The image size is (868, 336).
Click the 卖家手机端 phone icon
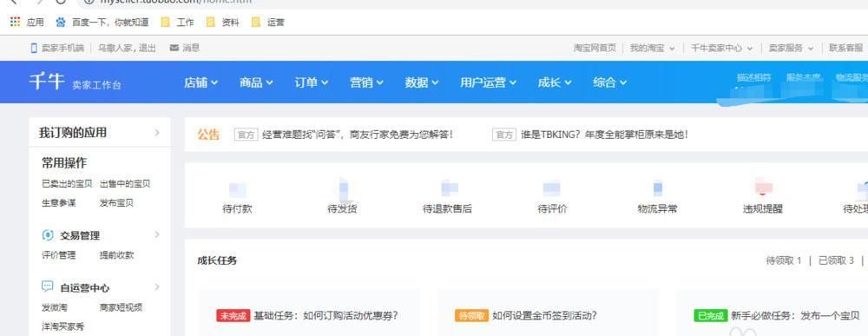(34, 48)
